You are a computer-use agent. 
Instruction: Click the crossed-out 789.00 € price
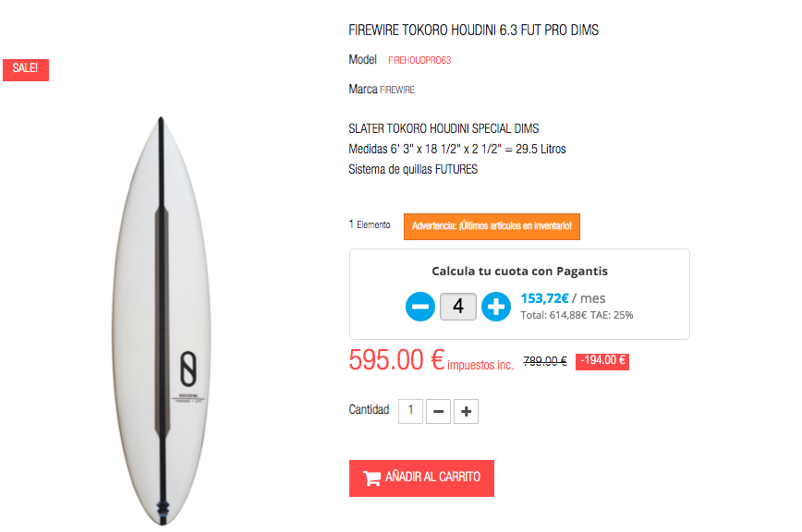(x=545, y=361)
